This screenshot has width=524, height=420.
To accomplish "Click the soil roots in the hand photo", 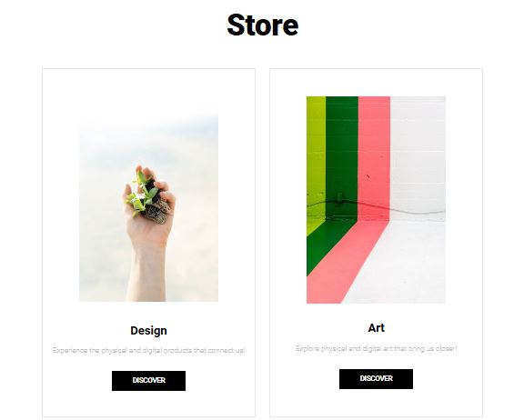I will pyautogui.click(x=157, y=211).
